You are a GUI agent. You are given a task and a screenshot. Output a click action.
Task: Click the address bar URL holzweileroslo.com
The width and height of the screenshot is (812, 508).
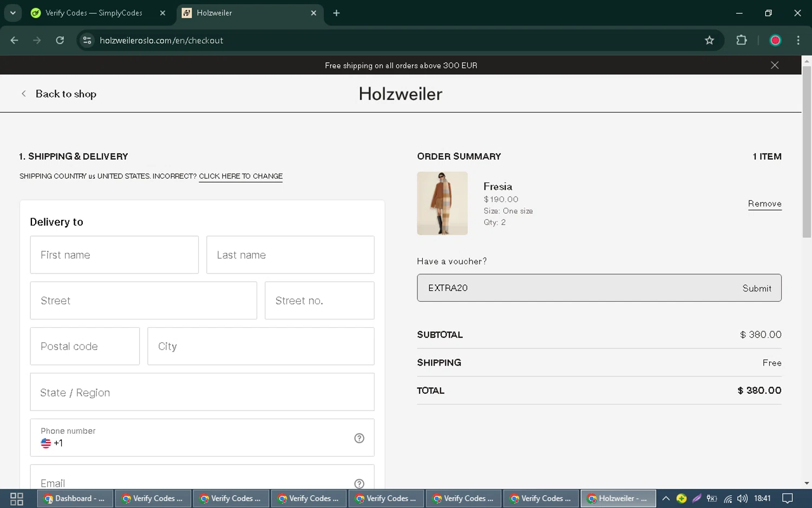click(x=161, y=41)
